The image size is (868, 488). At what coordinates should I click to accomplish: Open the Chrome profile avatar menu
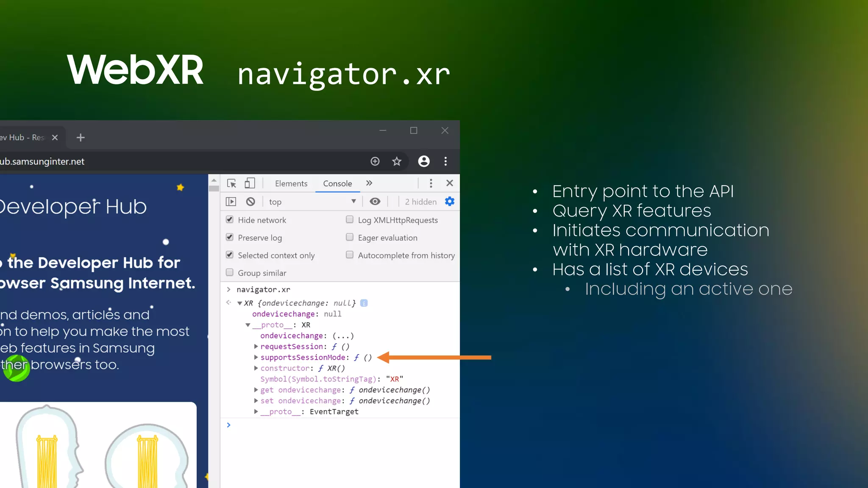click(x=424, y=161)
